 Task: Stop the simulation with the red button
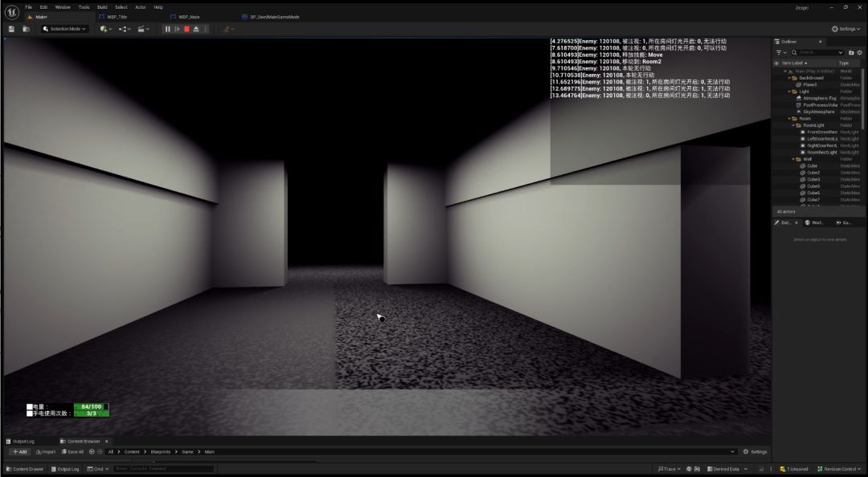186,29
